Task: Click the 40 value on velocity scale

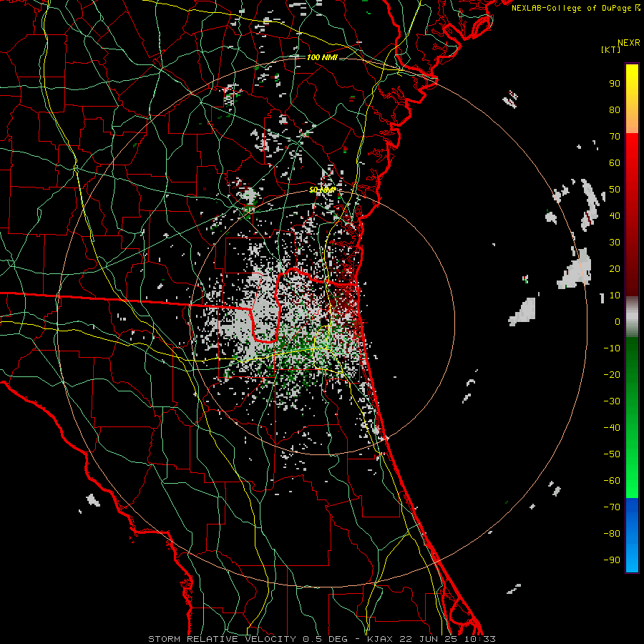Action: tap(615, 215)
